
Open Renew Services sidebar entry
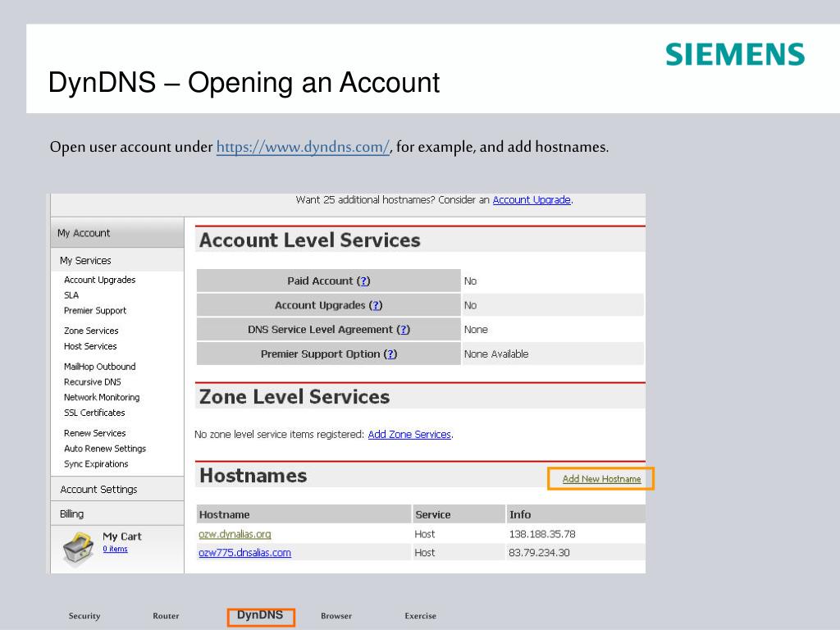coord(95,433)
